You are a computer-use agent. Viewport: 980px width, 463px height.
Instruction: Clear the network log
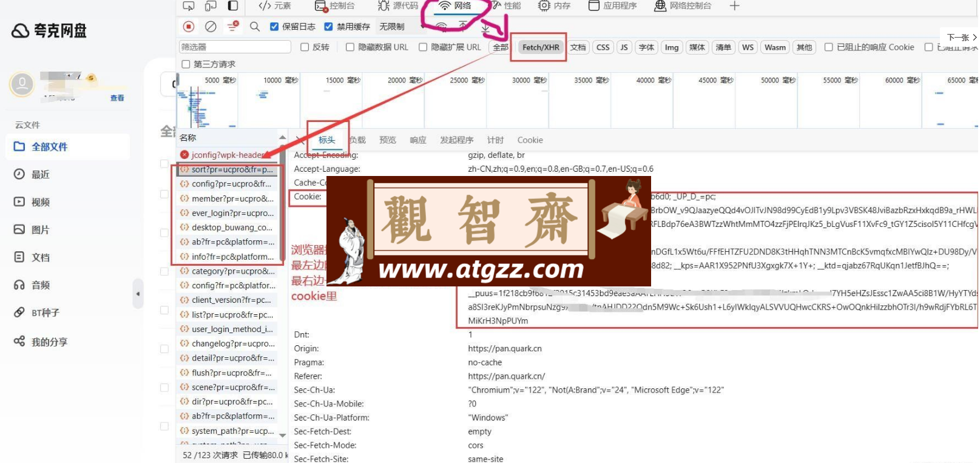coord(211,27)
